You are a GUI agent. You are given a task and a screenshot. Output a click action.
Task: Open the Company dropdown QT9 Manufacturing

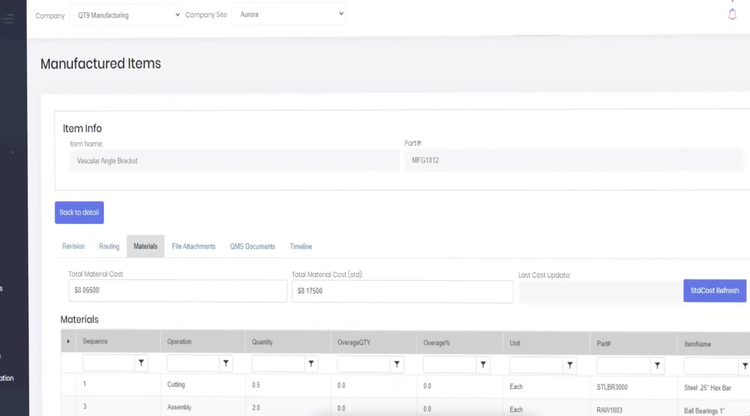pos(125,15)
